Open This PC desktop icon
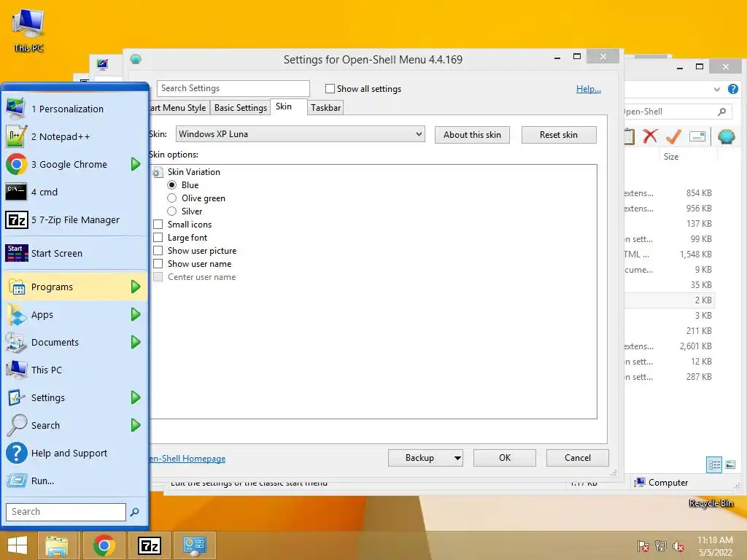 pyautogui.click(x=28, y=30)
